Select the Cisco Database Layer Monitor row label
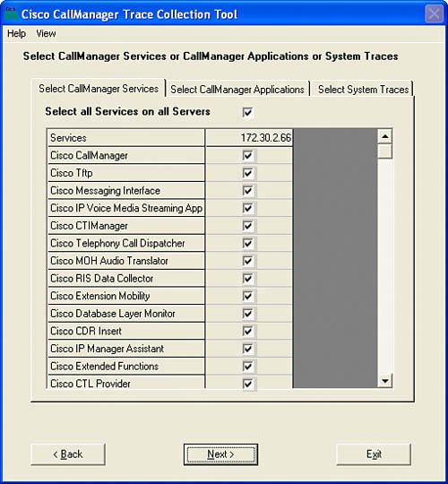 tap(125, 314)
